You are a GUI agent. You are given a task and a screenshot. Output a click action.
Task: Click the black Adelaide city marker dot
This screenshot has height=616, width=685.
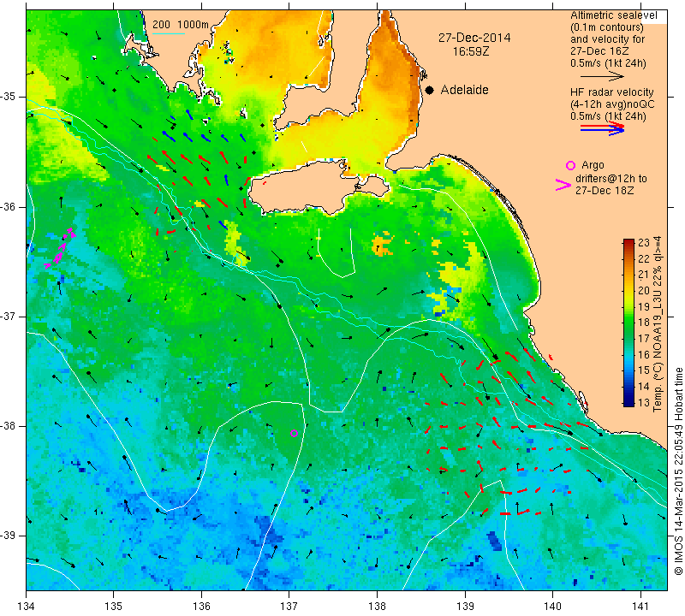point(430,90)
